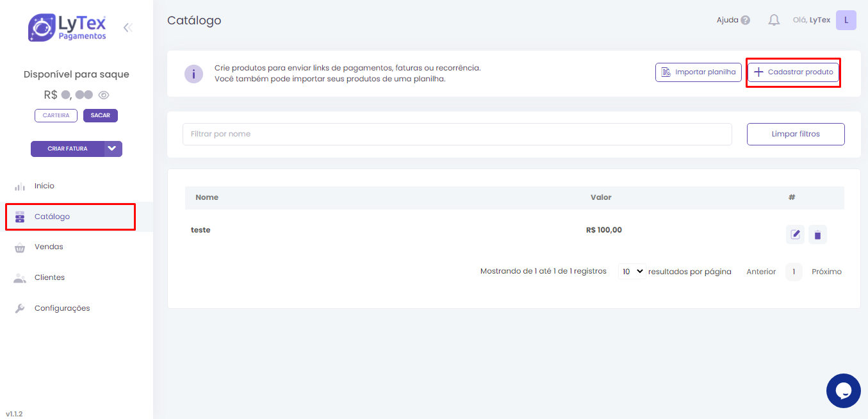Focus the Filtrar por nome field

(457, 134)
